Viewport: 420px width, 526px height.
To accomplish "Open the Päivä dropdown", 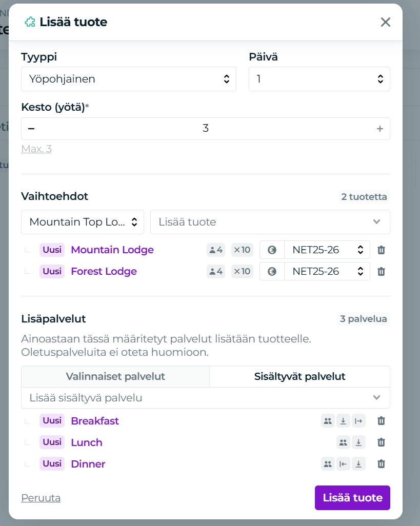I will tap(319, 79).
